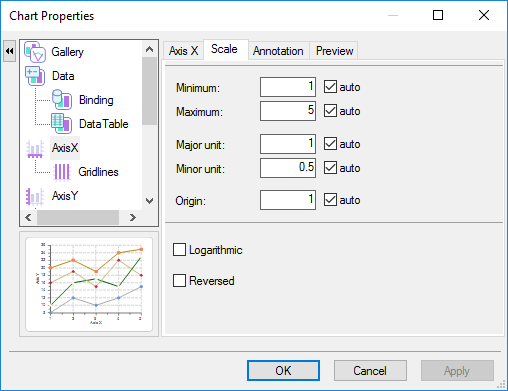Click tree scroll right arrow
This screenshot has width=508, height=391.
click(133, 217)
